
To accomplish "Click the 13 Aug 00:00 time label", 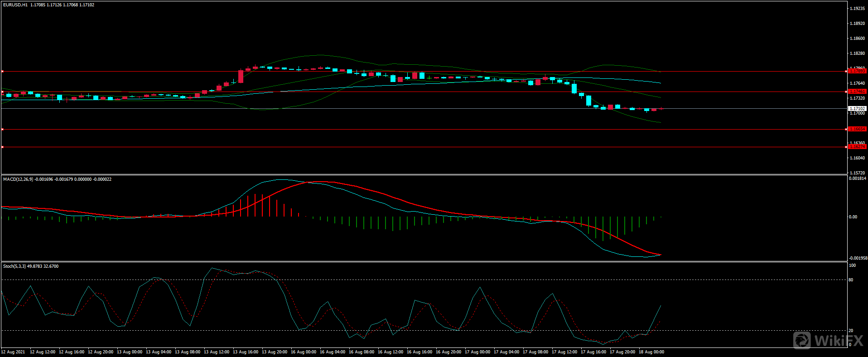I will click(130, 352).
